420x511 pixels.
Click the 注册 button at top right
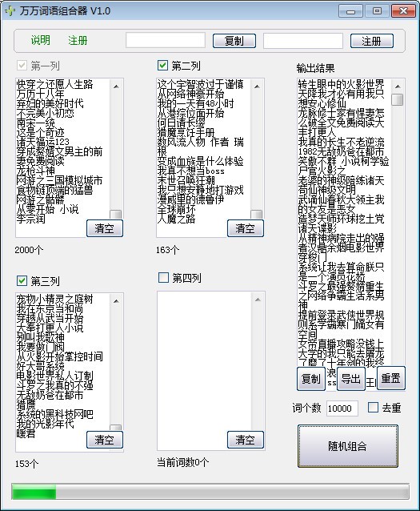372,41
